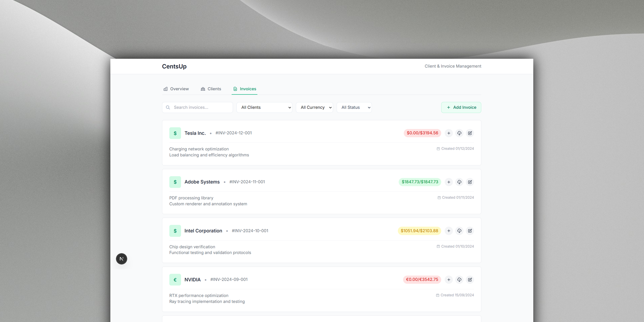Download the Adobe Systems invoice
The width and height of the screenshot is (644, 322).
(459, 182)
